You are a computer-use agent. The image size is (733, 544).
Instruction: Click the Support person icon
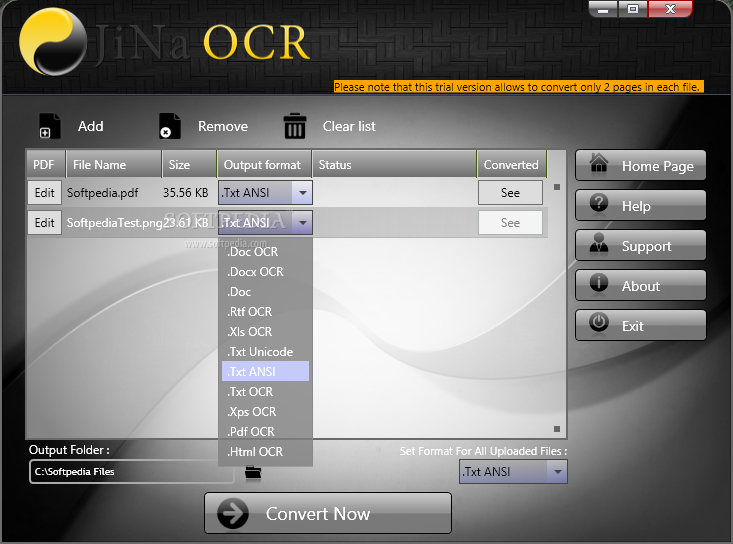click(x=599, y=243)
